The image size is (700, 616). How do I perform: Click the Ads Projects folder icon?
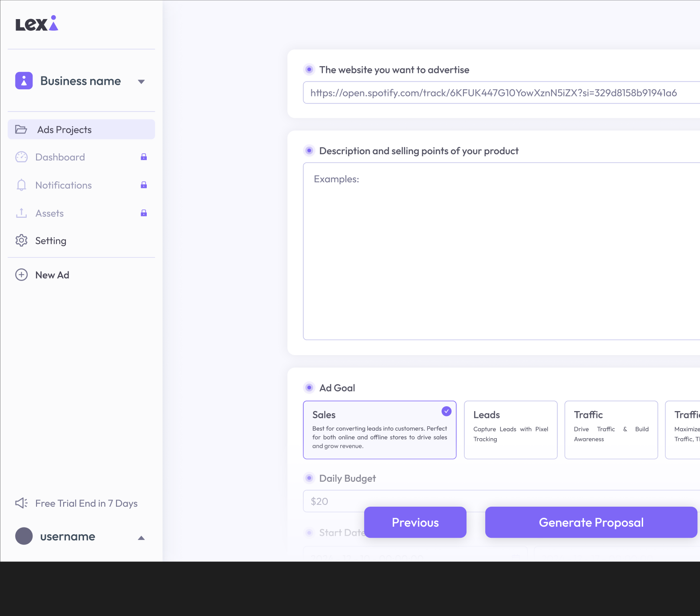(21, 129)
